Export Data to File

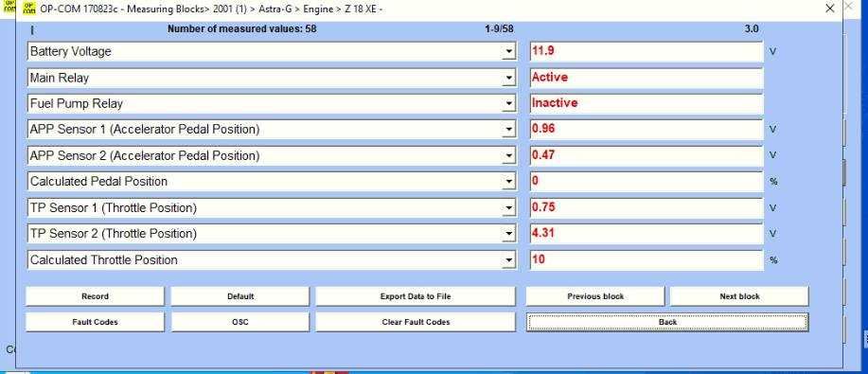click(416, 296)
